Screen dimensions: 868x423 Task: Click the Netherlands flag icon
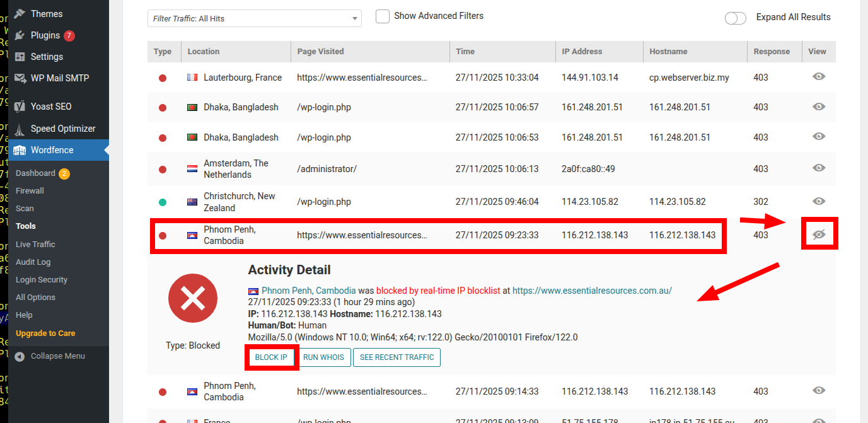click(x=192, y=169)
